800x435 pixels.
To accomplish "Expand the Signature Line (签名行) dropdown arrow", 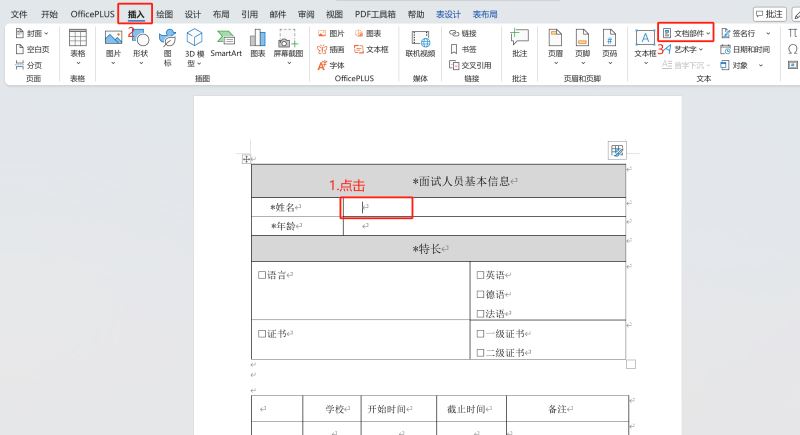I will pos(768,34).
